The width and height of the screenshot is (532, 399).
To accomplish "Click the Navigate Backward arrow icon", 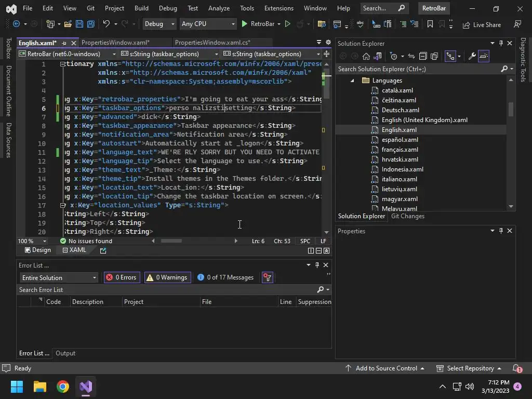I will point(16,24).
